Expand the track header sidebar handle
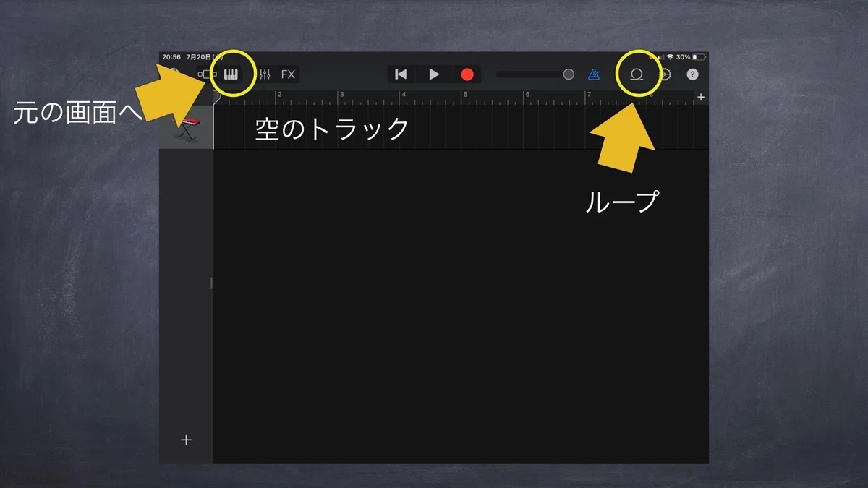868x488 pixels. click(211, 283)
